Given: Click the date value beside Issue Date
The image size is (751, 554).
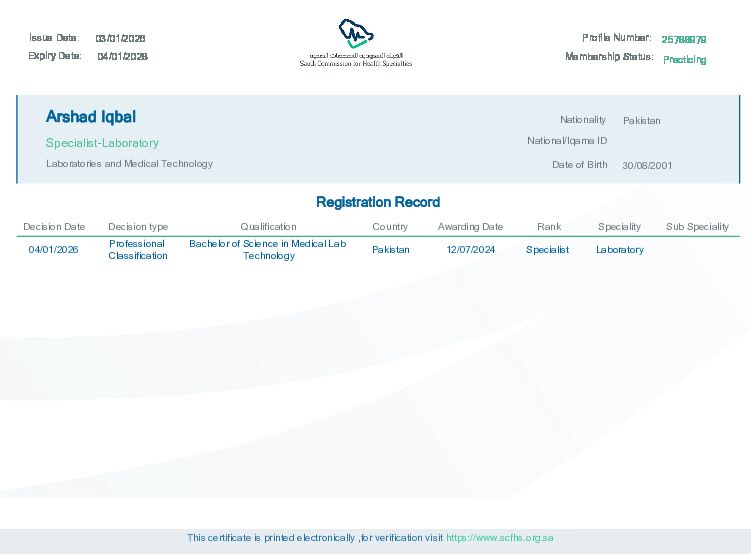Looking at the screenshot, I should coord(120,38).
